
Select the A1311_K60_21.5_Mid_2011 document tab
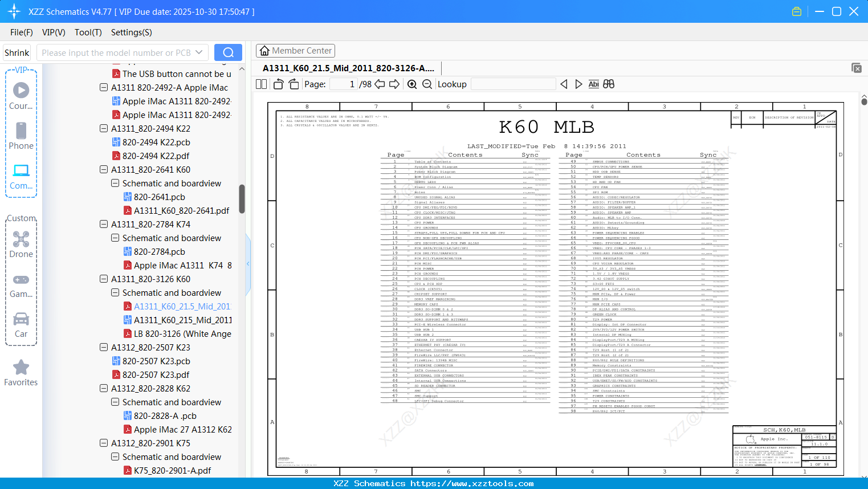[348, 68]
